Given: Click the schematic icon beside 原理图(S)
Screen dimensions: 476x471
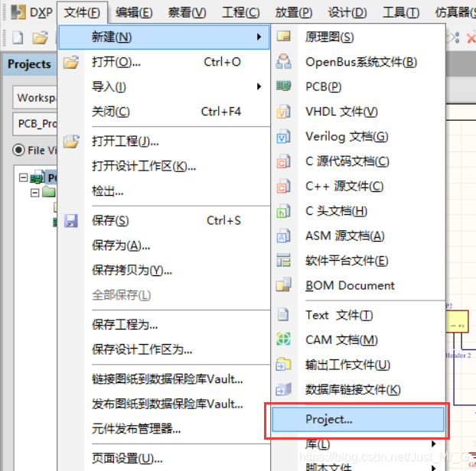Looking at the screenshot, I should (284, 37).
